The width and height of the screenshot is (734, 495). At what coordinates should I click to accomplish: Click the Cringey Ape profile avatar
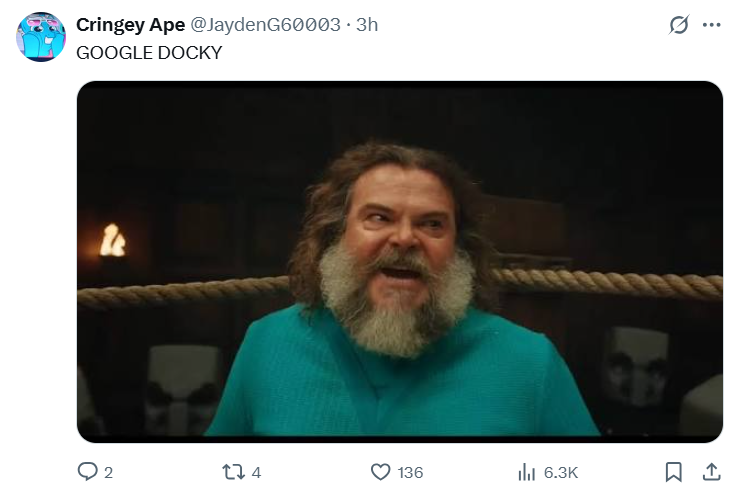pos(41,37)
